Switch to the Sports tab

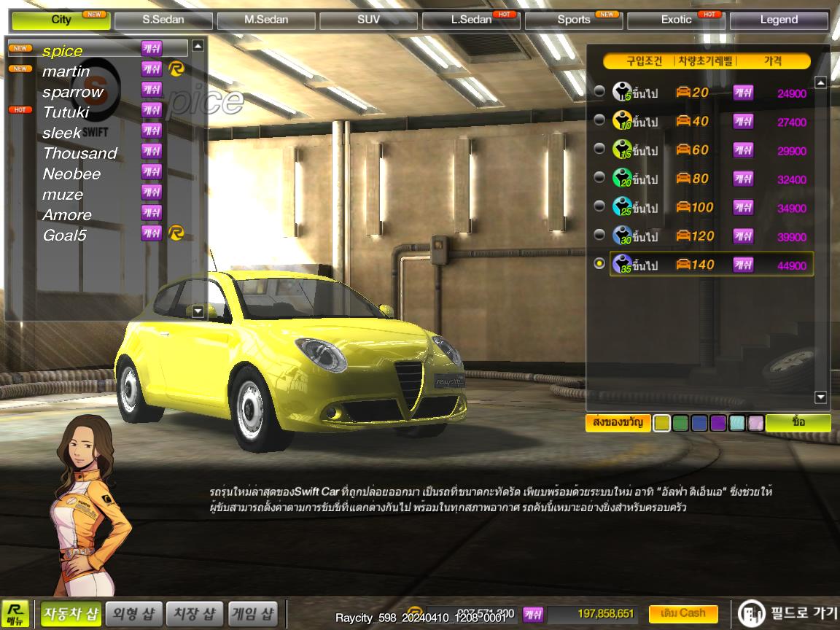click(x=574, y=20)
